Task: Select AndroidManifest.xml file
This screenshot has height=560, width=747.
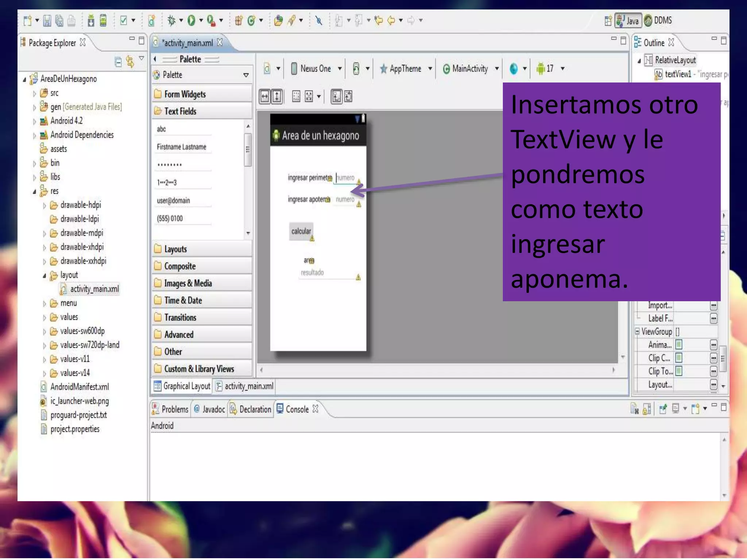Action: [75, 387]
